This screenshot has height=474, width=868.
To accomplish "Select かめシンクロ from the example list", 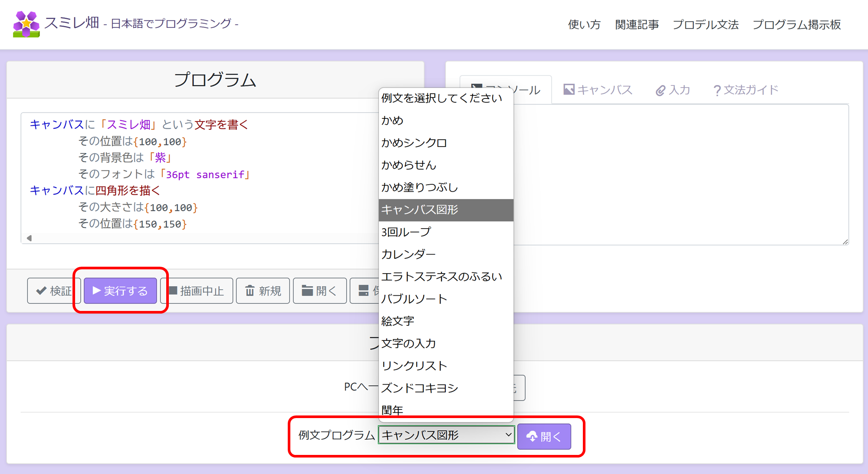I will pyautogui.click(x=414, y=143).
